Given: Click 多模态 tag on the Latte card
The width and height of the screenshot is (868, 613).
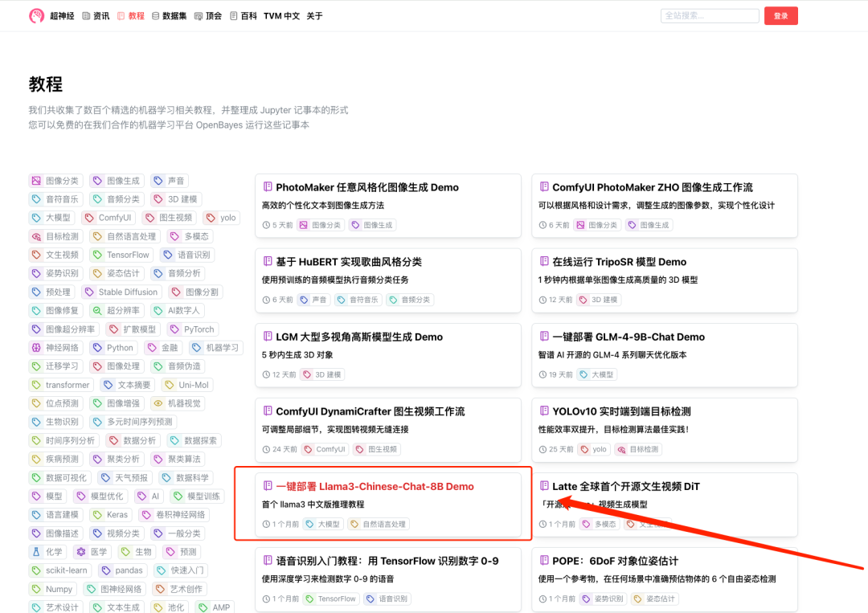Looking at the screenshot, I should pos(600,524).
